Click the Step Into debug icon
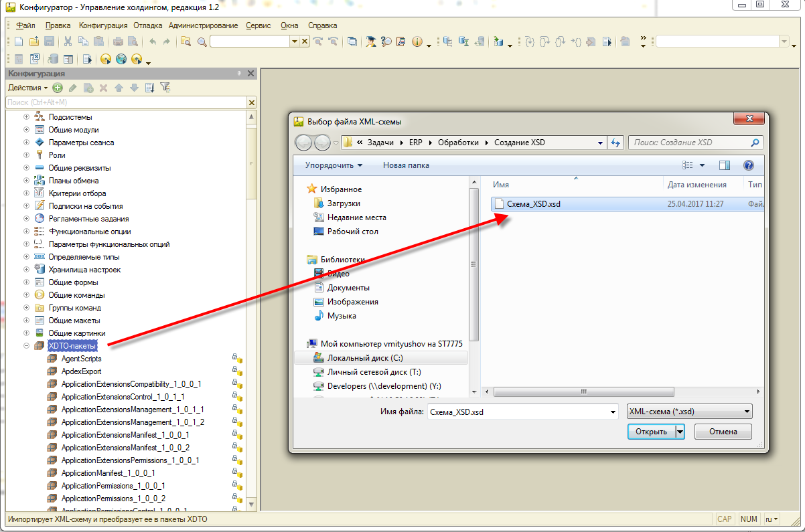 point(530,41)
